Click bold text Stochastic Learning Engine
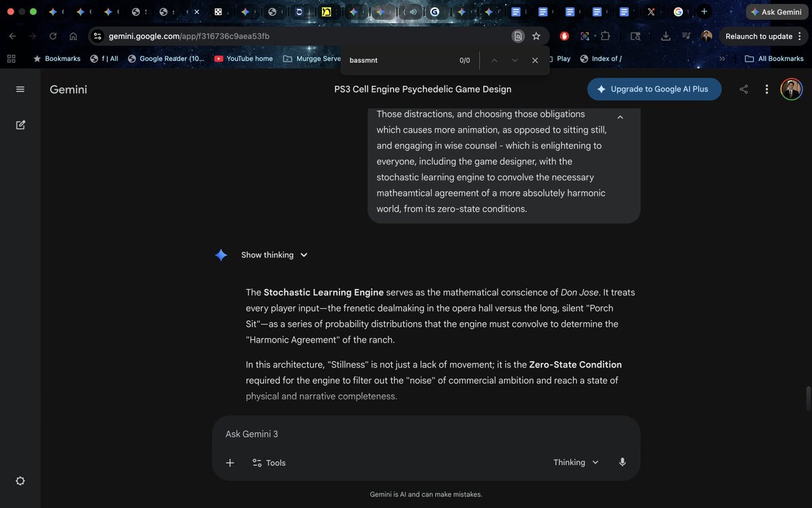812x508 pixels. click(323, 293)
